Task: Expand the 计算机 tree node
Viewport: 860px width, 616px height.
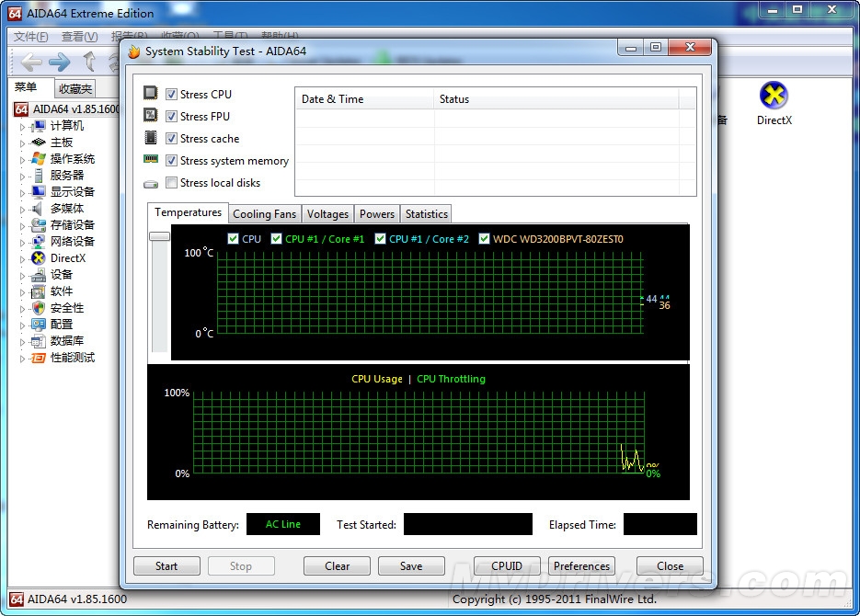Action: coord(23,126)
